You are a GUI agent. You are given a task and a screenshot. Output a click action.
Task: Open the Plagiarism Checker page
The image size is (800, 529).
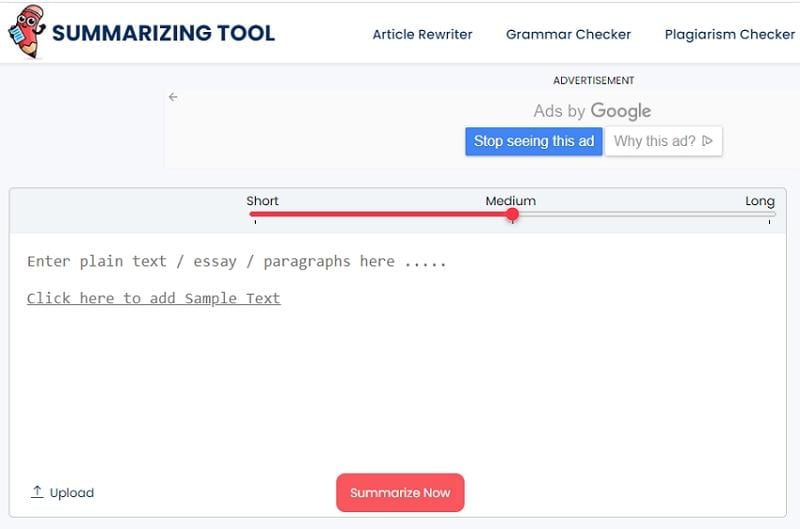[730, 34]
